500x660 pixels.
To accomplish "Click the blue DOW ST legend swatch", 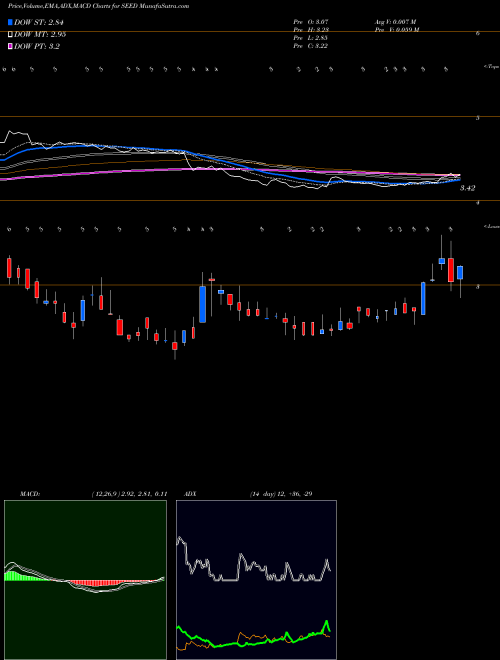I will [x=10, y=22].
